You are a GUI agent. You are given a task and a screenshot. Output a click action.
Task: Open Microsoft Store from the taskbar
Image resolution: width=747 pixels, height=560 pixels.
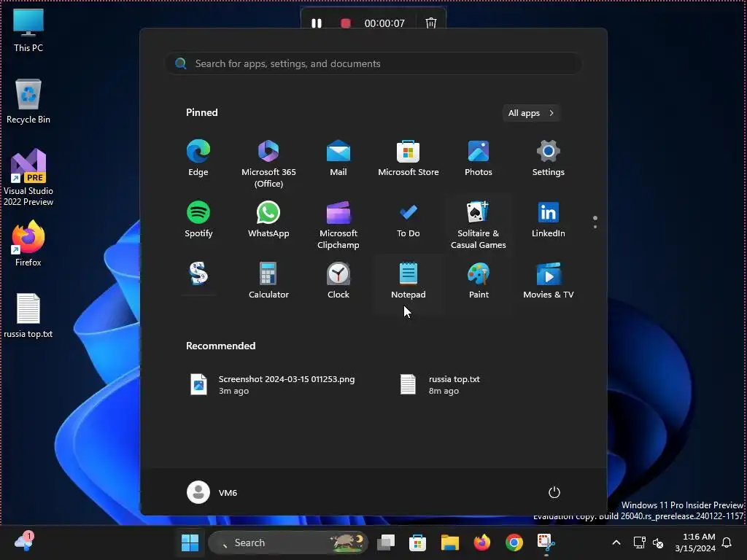click(x=417, y=542)
